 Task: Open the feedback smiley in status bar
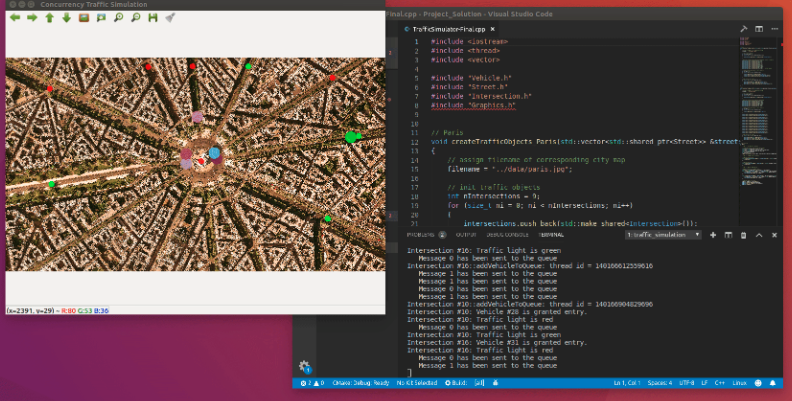[x=758, y=383]
